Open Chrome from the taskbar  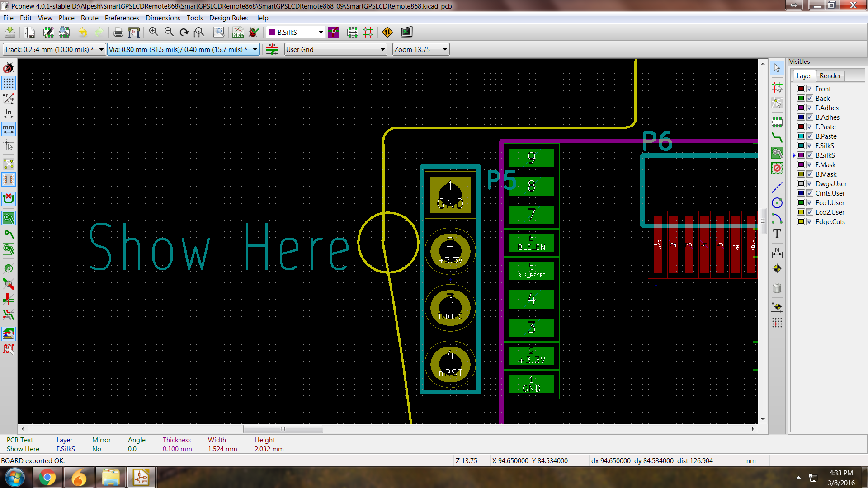(x=47, y=477)
